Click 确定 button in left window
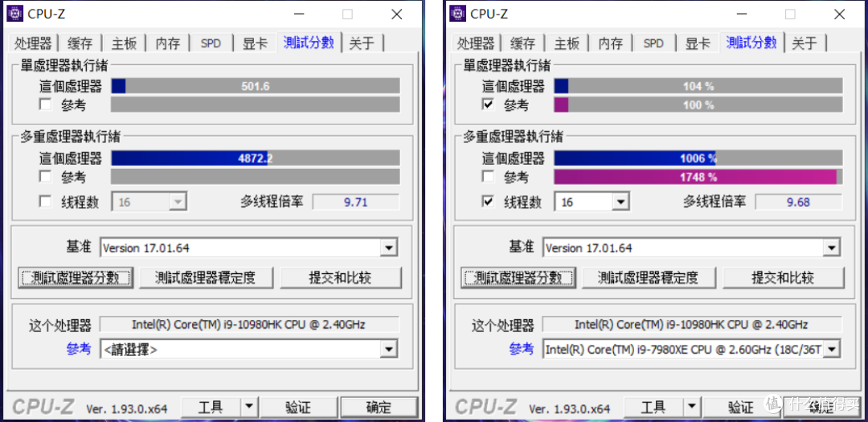The width and height of the screenshot is (868, 422). pyautogui.click(x=379, y=408)
